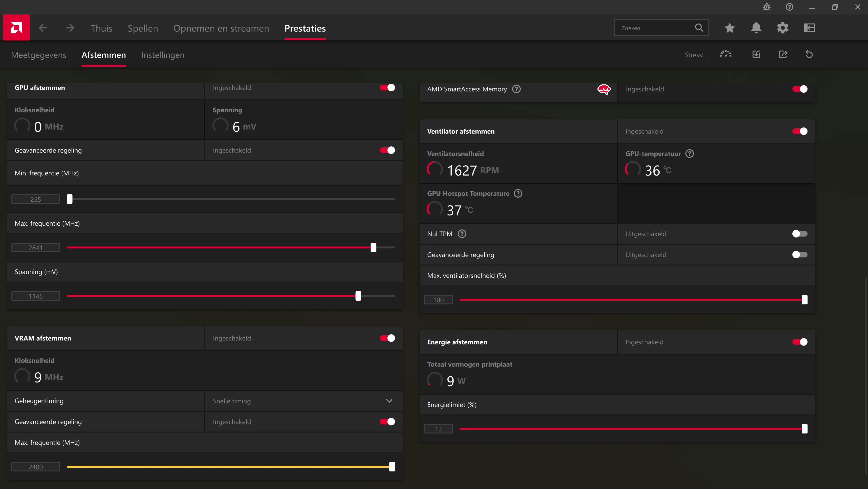The width and height of the screenshot is (868, 489).
Task: Go forward with the right arrow
Action: coord(70,28)
